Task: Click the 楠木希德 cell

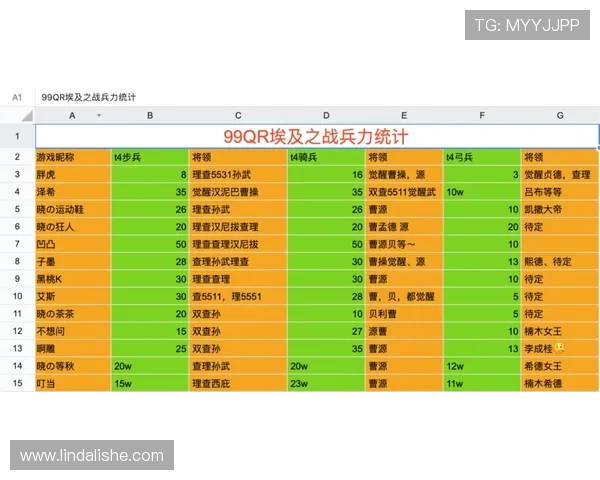Action: click(560, 383)
